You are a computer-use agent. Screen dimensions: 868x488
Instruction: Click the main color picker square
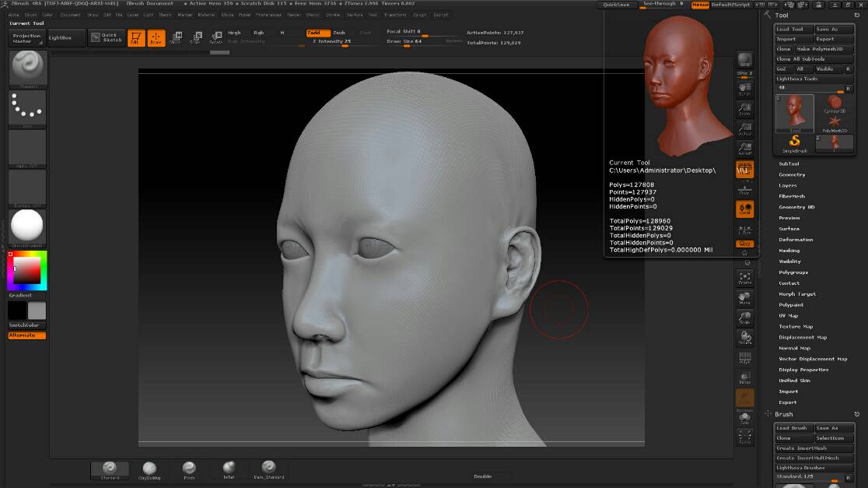tap(27, 270)
